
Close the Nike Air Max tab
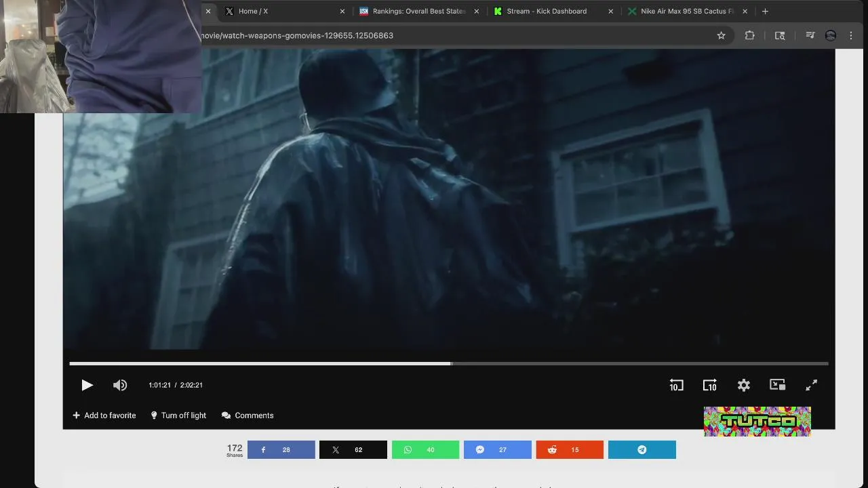pos(745,11)
